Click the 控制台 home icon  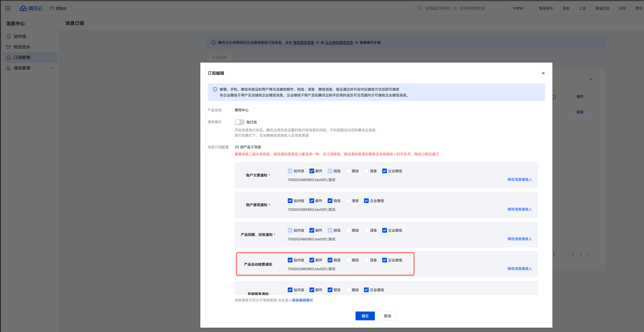(x=52, y=8)
